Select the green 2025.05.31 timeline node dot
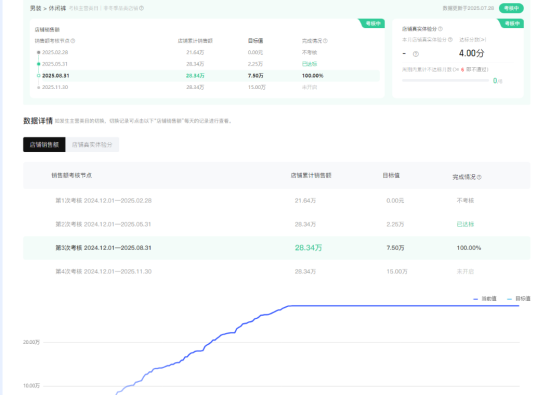This screenshot has width=550, height=395. pyautogui.click(x=39, y=64)
